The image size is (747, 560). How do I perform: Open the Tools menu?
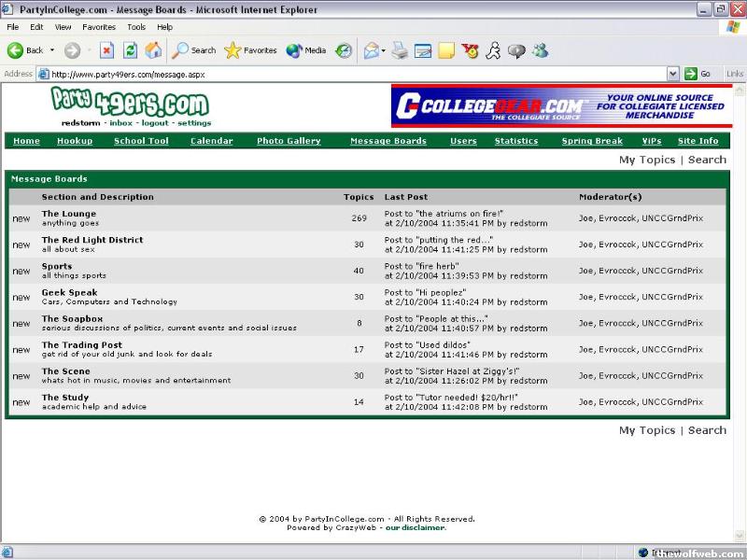[x=136, y=27]
